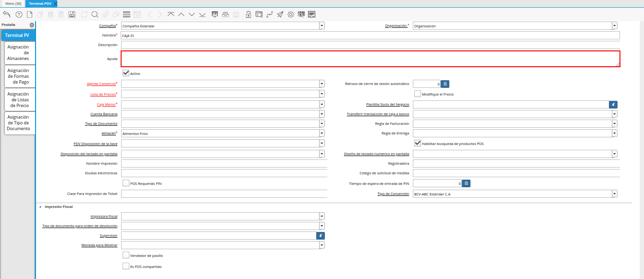The image size is (644, 279).
Task: Click the Print icon in toolbar
Action: point(236,14)
